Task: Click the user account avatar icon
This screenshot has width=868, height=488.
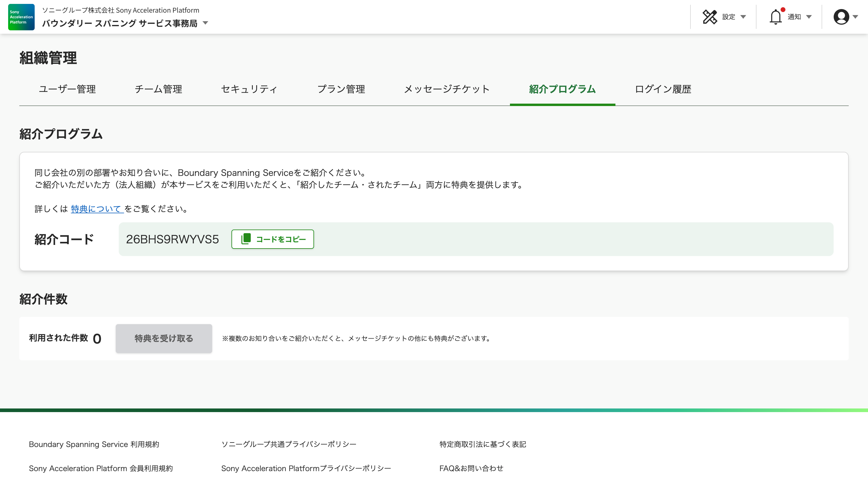Action: click(841, 17)
